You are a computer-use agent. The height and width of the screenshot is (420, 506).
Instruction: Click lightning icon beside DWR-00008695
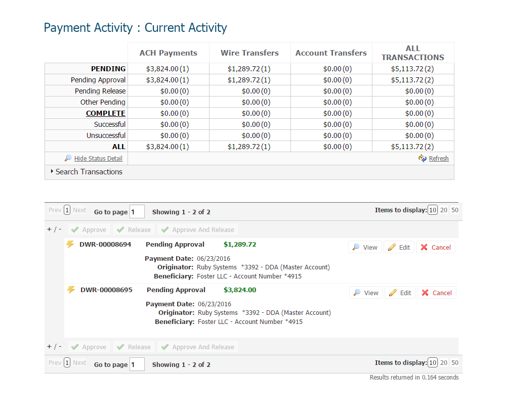pos(71,290)
